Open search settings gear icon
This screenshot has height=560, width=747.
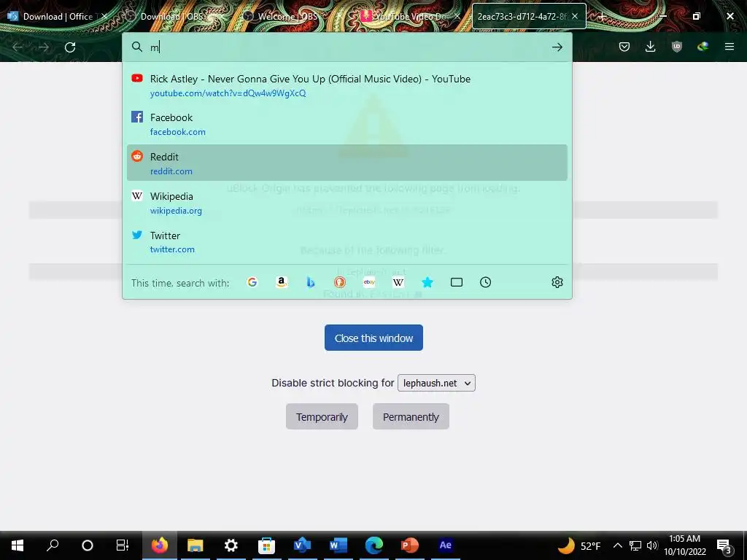coord(557,282)
